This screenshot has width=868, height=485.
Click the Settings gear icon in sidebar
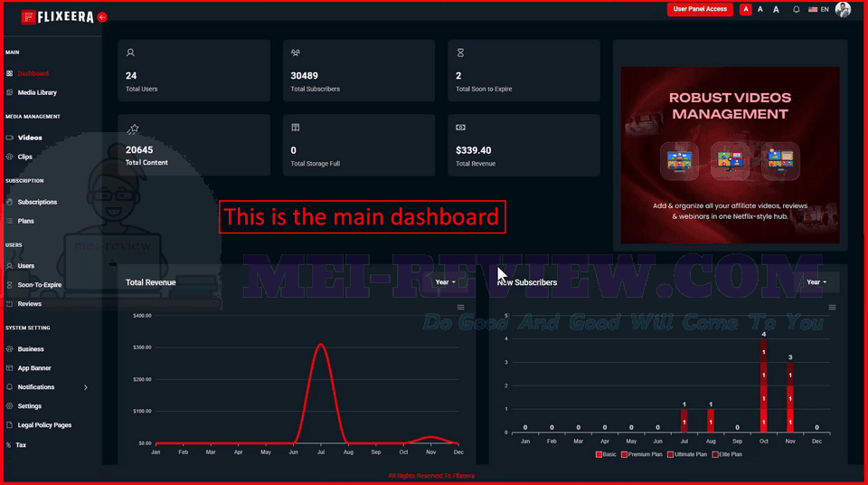(x=9, y=406)
